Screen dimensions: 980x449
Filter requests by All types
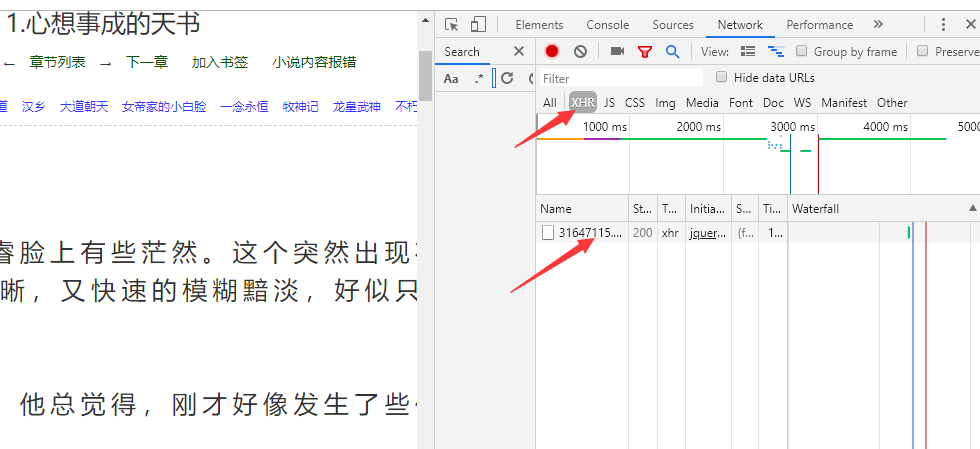(549, 103)
